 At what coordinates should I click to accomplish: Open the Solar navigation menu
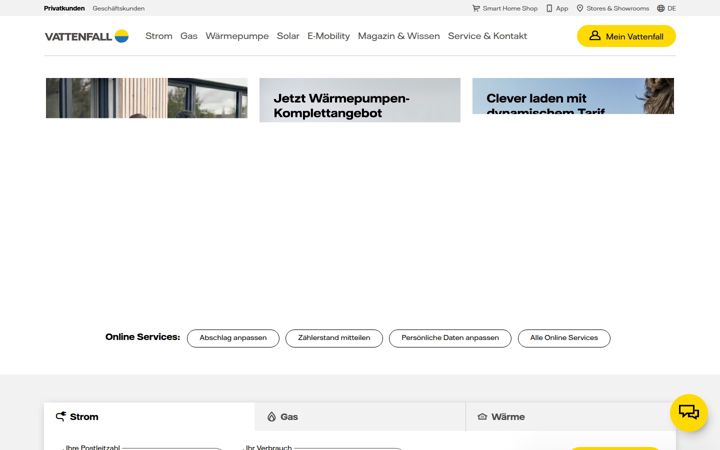pyautogui.click(x=288, y=36)
